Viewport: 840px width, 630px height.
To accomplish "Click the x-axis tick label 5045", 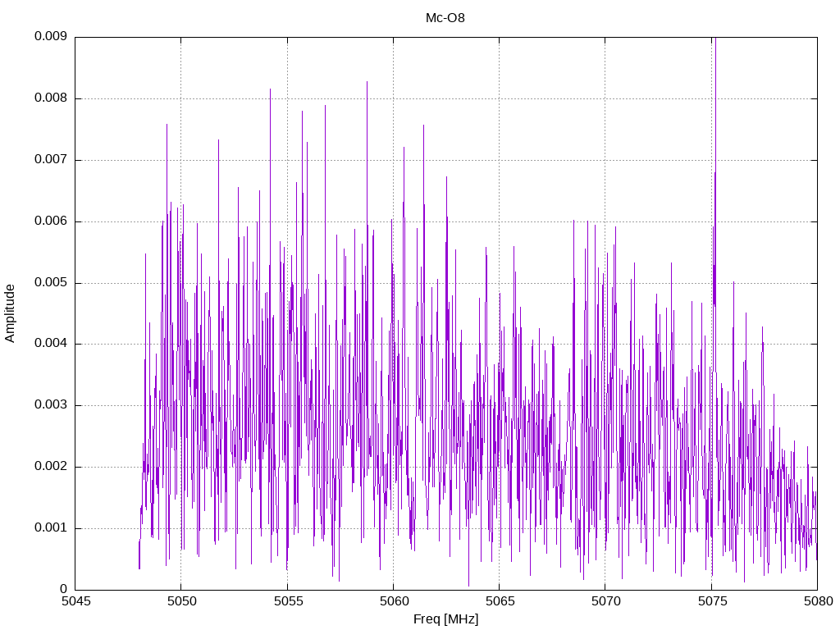I will 76,601.
